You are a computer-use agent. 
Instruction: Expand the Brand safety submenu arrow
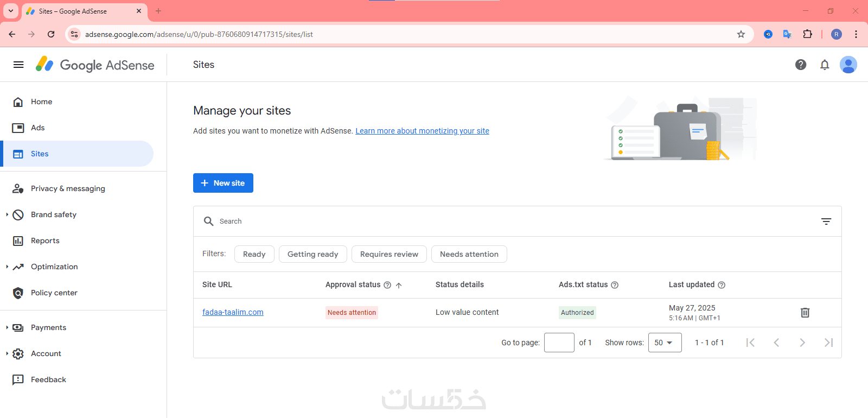pos(7,214)
